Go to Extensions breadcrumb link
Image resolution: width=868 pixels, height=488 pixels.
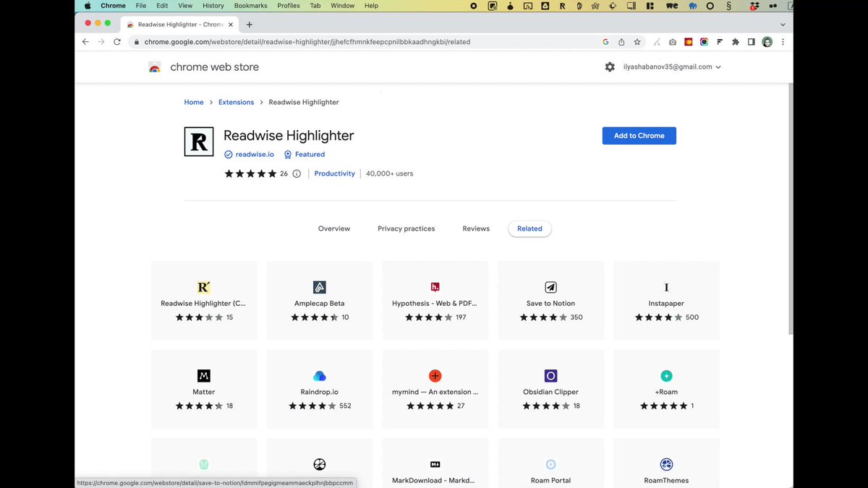pos(237,102)
